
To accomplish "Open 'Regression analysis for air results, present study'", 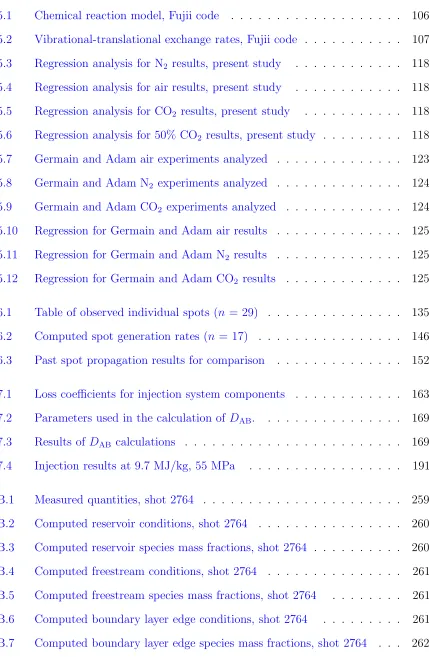I will (158, 87).
